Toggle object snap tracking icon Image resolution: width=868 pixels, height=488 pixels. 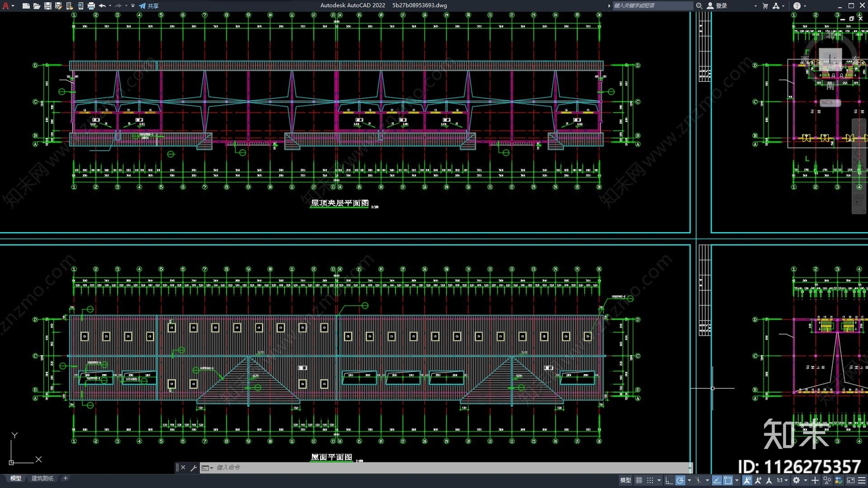717,480
